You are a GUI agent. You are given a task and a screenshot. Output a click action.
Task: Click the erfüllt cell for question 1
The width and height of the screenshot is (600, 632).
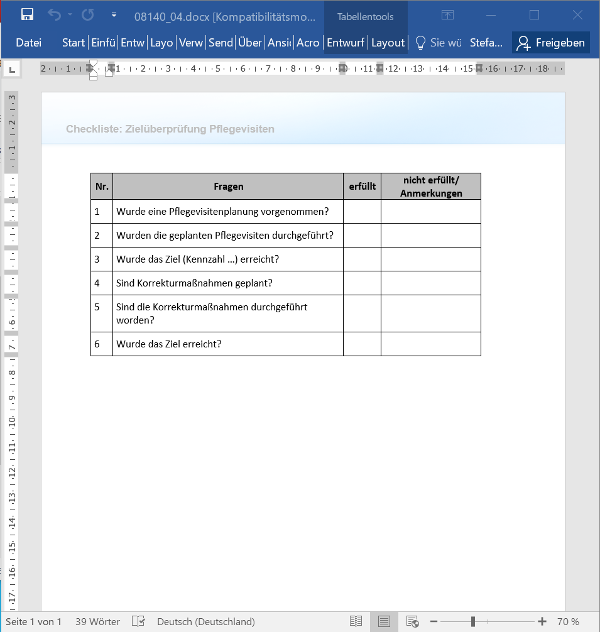coord(362,211)
